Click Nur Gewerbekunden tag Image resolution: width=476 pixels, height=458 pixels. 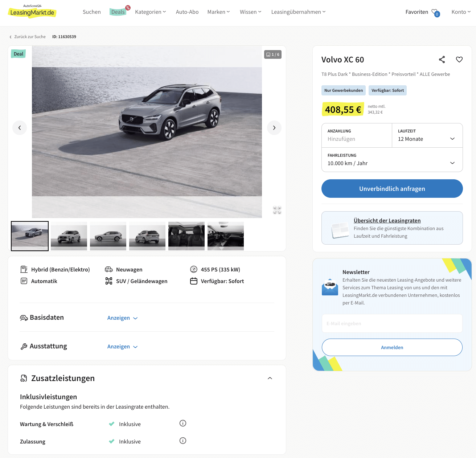click(x=344, y=90)
